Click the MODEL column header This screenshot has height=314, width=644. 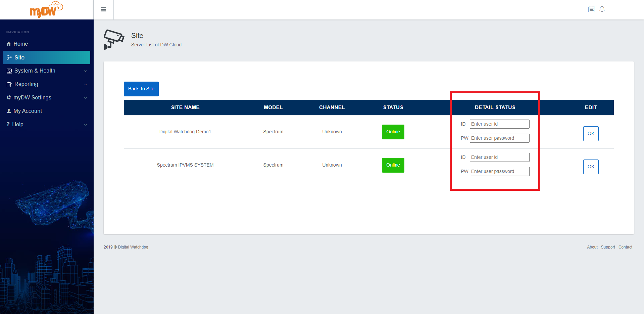(x=273, y=107)
